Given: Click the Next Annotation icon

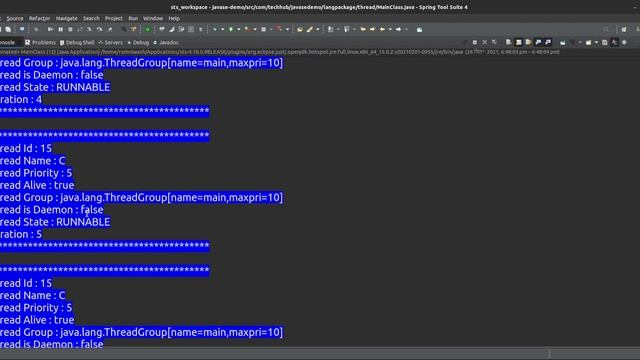Looking at the screenshot, I should [330, 29].
